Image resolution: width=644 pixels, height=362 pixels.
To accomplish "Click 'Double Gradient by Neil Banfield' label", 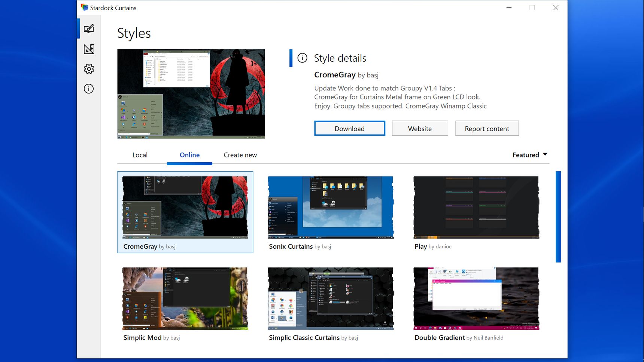I will point(459,338).
